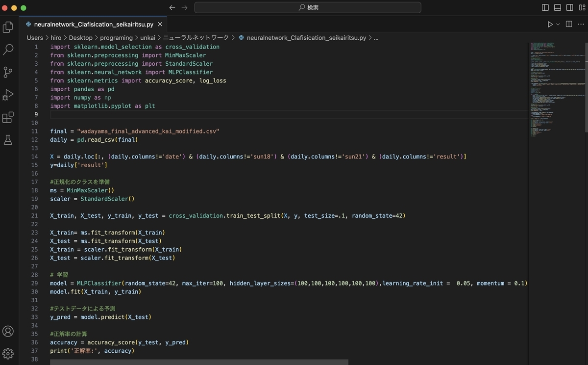Viewport: 588px width, 365px height.
Task: Open the Search view icon
Action: [8, 50]
